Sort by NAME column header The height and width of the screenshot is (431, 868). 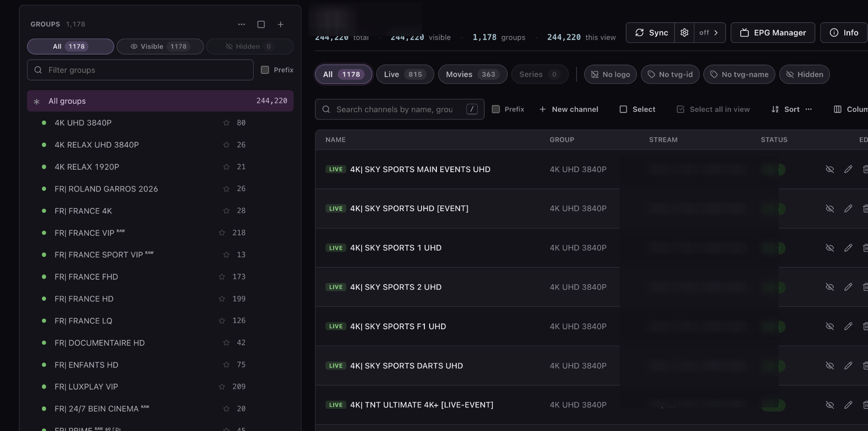click(x=336, y=140)
